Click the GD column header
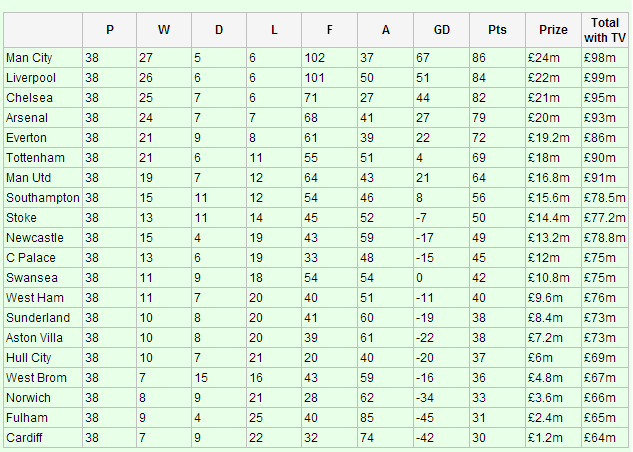The image size is (633, 452). [441, 30]
